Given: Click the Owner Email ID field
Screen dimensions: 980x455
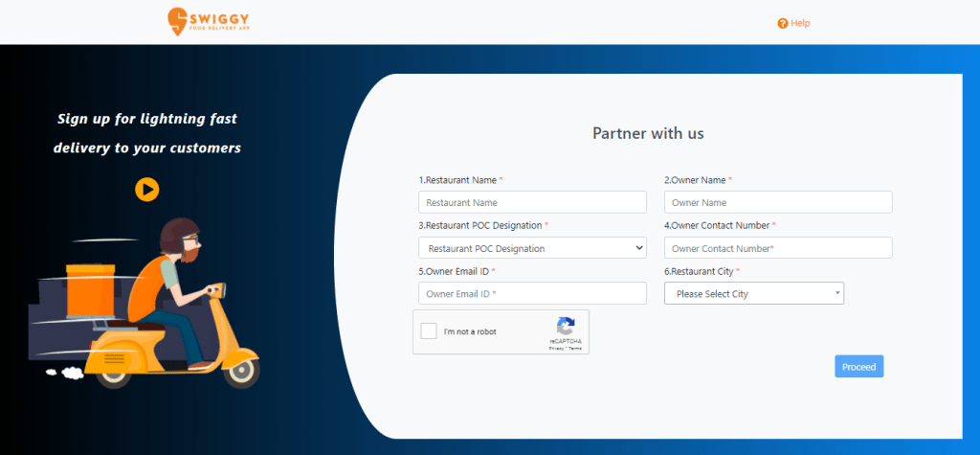Looking at the screenshot, I should (532, 294).
